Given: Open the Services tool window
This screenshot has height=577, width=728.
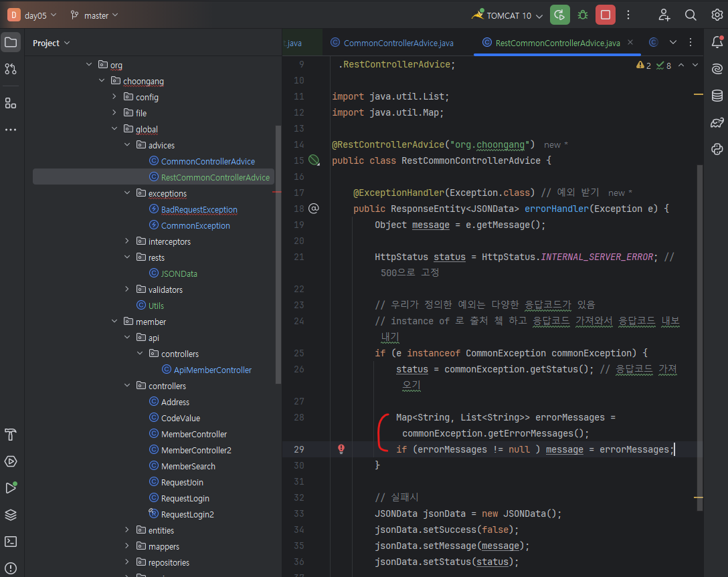Looking at the screenshot, I should 11,461.
